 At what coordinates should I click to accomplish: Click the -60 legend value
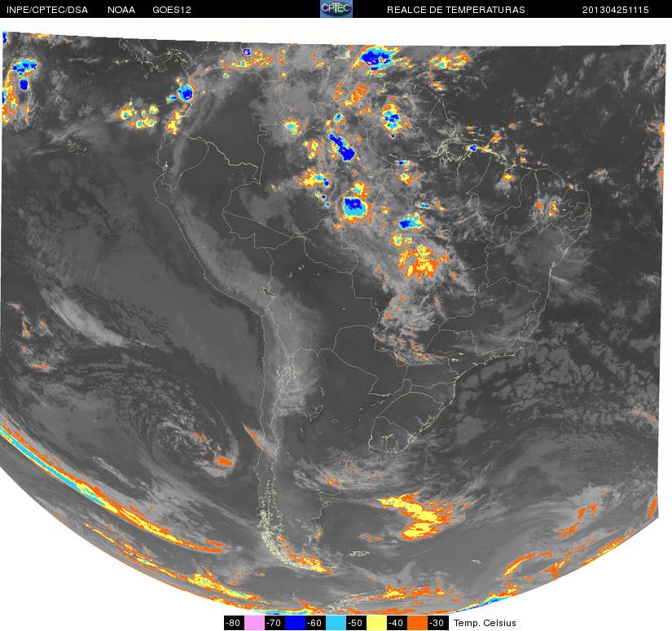315,623
